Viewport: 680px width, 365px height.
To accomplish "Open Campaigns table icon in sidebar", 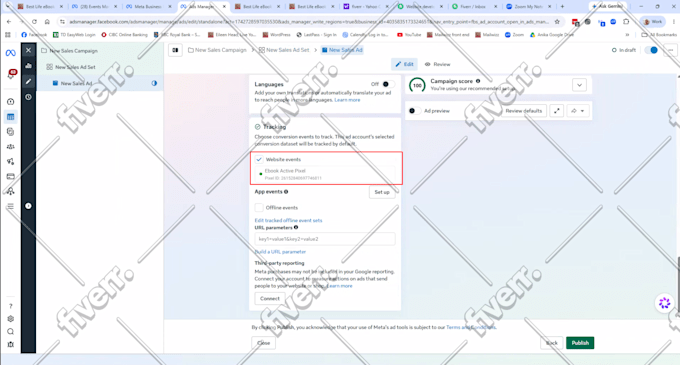I will (10, 117).
